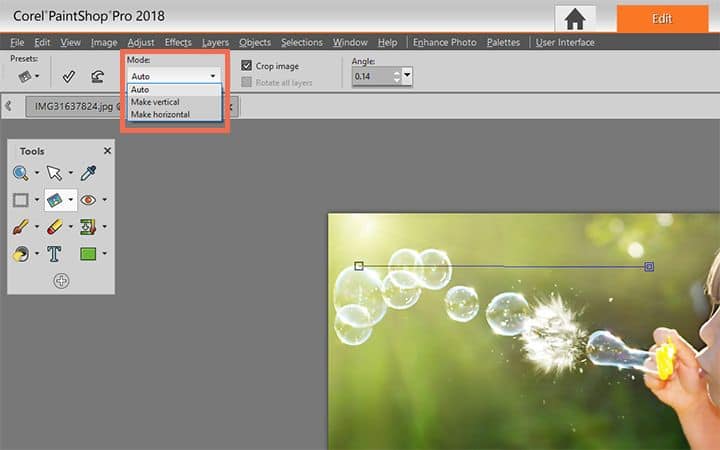Expand the Picture Tube flyout arrow
The width and height of the screenshot is (720, 450).
click(105, 226)
